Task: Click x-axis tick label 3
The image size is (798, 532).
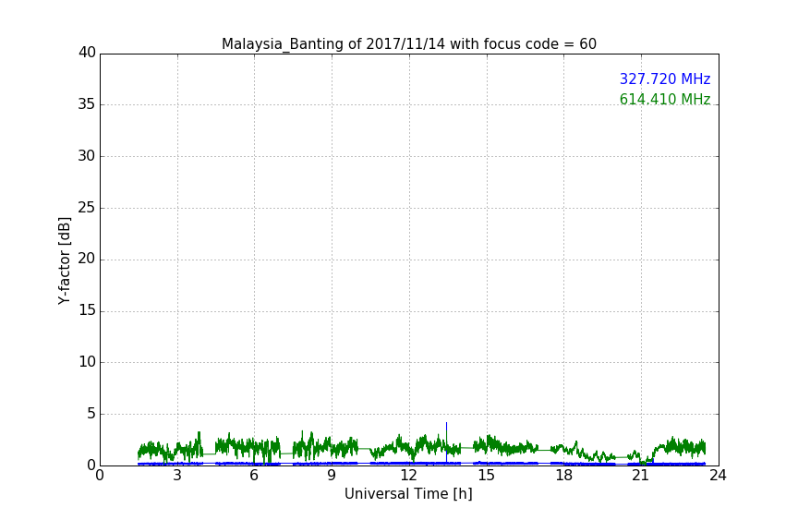Action: 177,476
